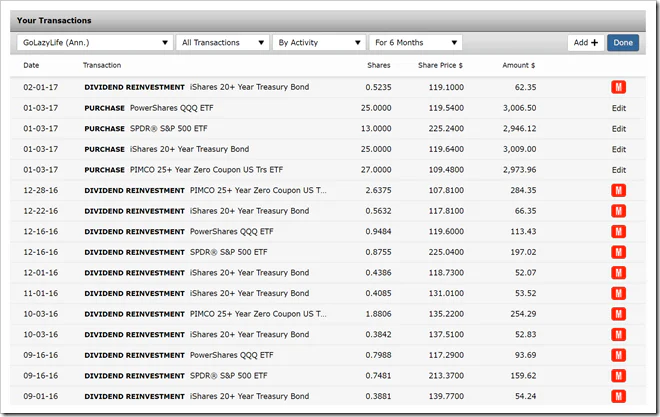Click the date 12-01-16

41,273
